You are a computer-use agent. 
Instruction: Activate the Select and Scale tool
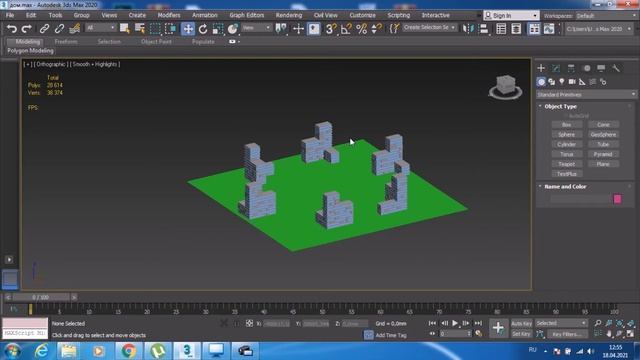[x=218, y=29]
